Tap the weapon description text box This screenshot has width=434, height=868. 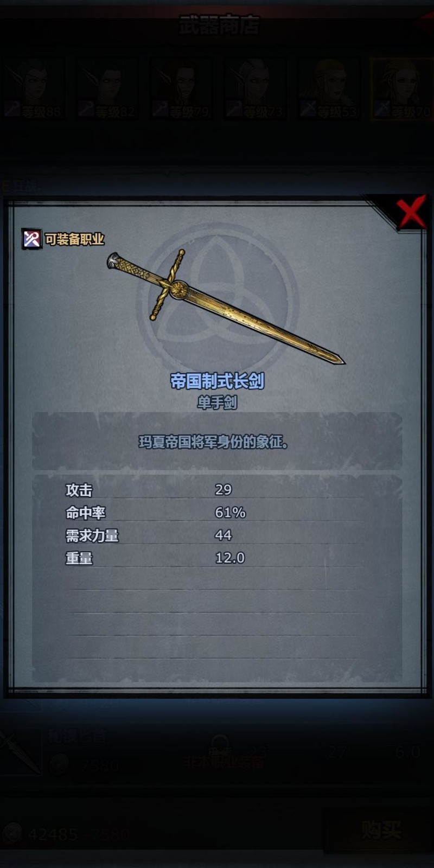coord(217,442)
